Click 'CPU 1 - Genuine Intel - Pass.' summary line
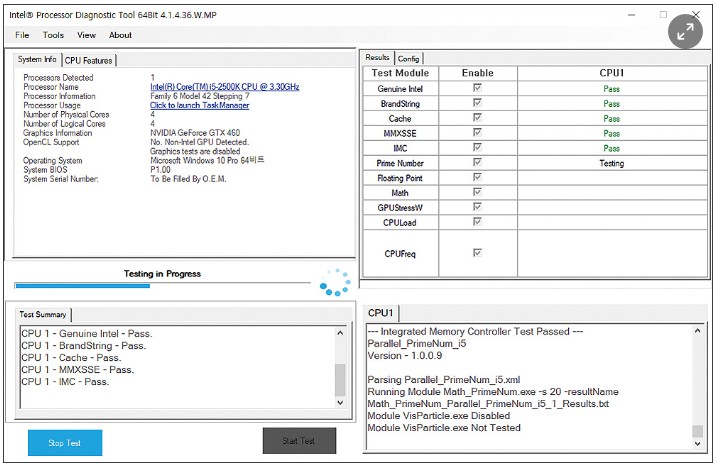 tap(87, 334)
